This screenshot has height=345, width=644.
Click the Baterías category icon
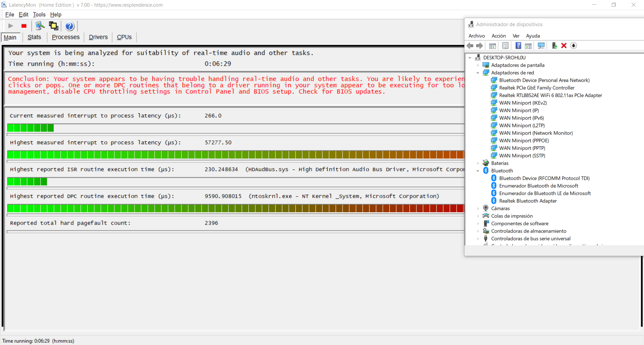click(486, 163)
